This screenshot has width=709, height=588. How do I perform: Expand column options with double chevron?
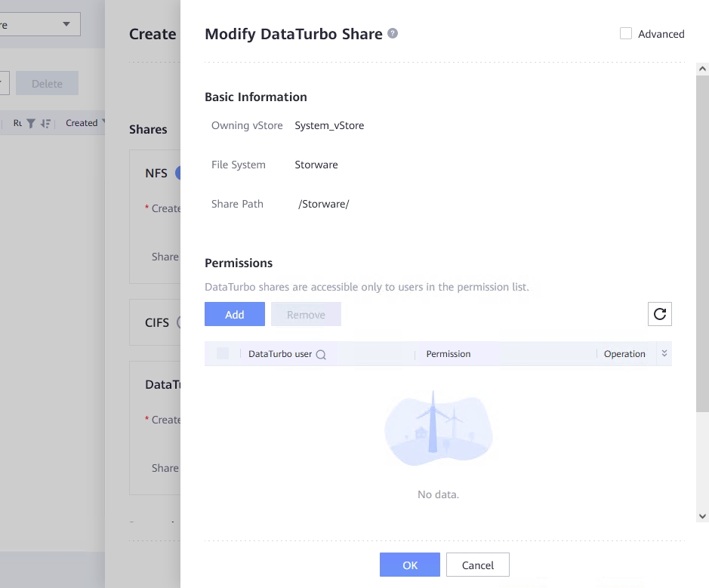(664, 353)
